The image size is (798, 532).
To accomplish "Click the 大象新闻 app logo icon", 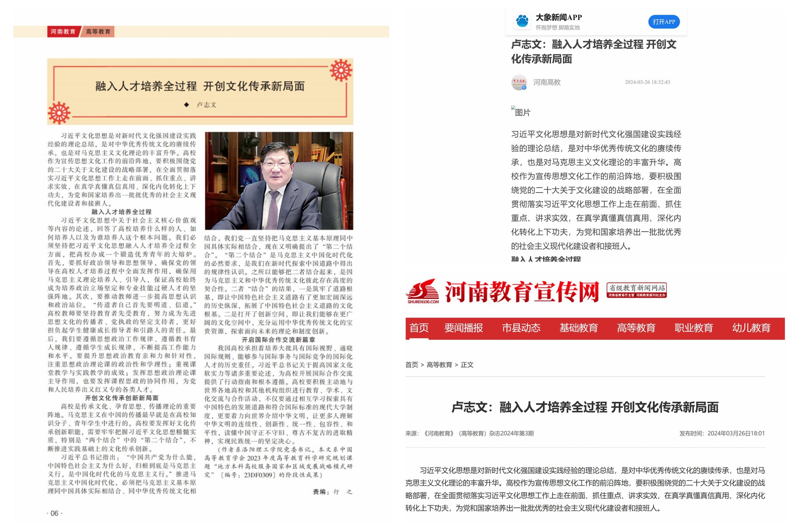I will [x=522, y=21].
